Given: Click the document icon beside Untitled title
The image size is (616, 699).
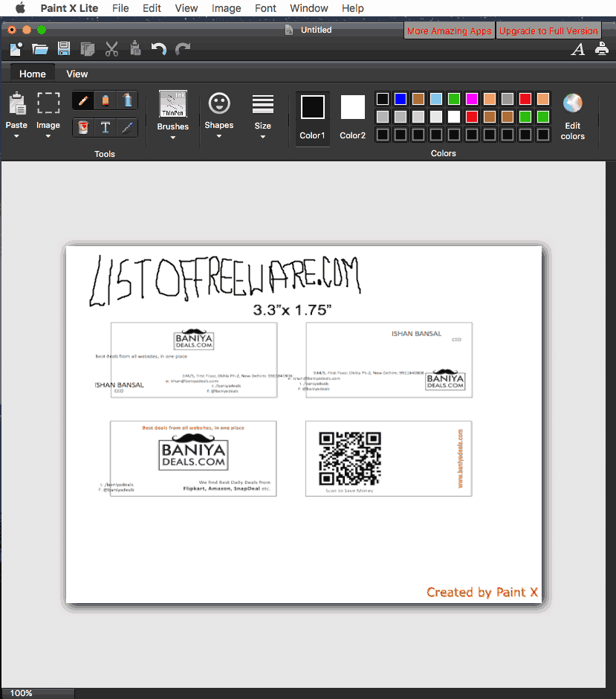Looking at the screenshot, I should (x=289, y=30).
